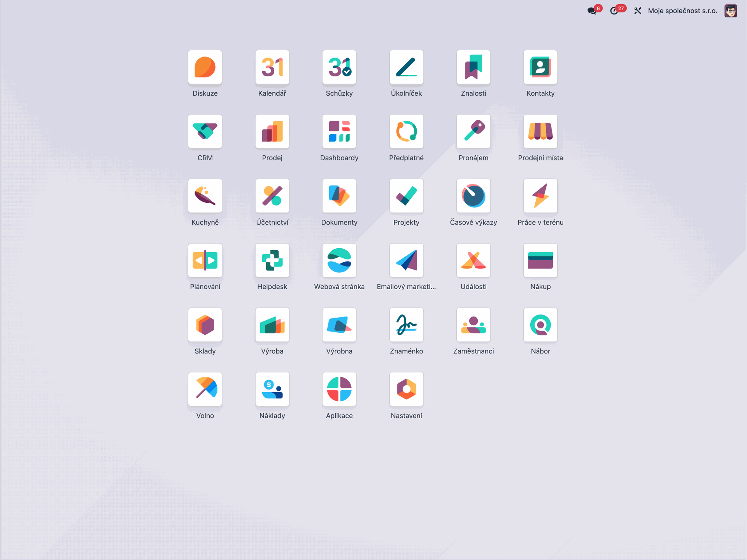Open the user avatar menu
This screenshot has height=560, width=747.
(730, 11)
